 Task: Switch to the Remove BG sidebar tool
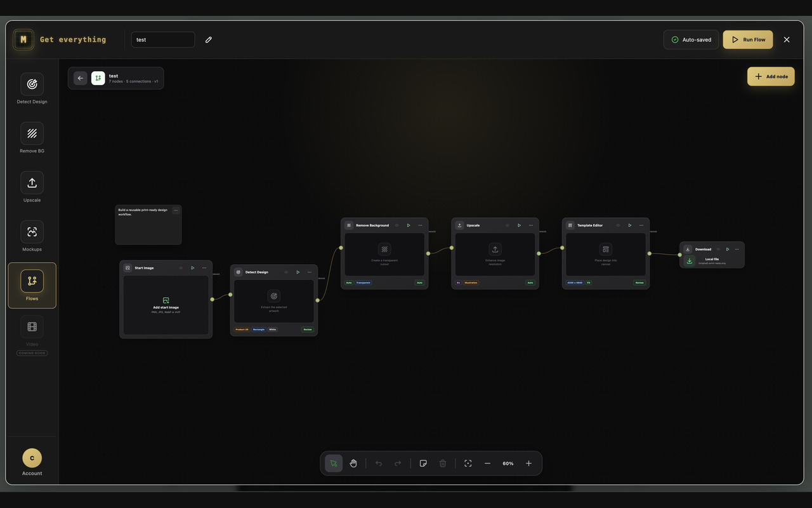tap(32, 138)
